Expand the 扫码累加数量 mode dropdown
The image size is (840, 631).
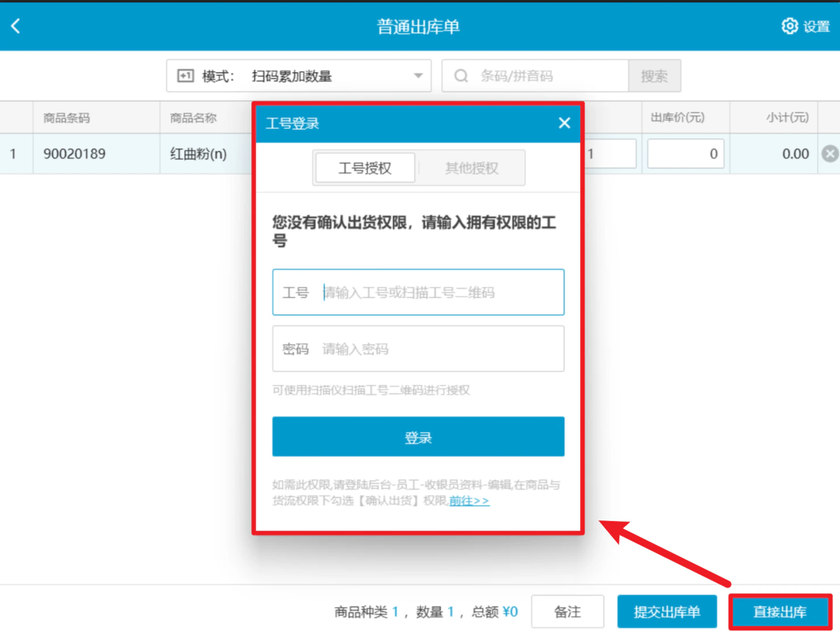click(299, 76)
